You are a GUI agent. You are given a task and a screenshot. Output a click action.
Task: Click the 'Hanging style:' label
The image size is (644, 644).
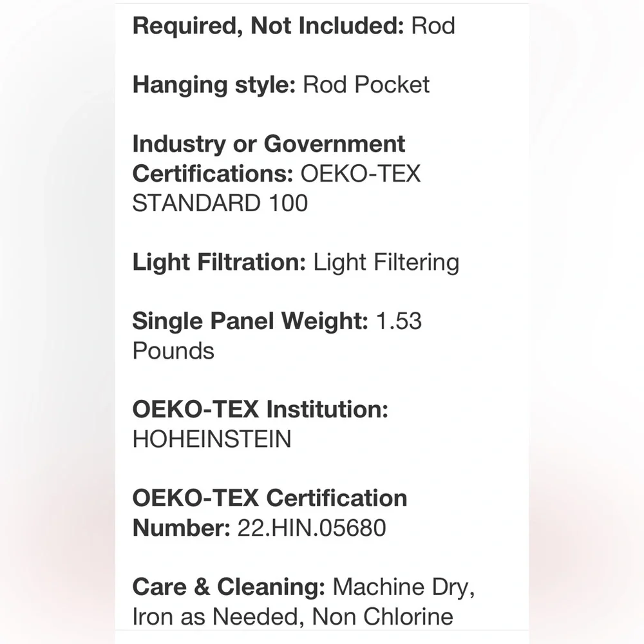point(214,86)
